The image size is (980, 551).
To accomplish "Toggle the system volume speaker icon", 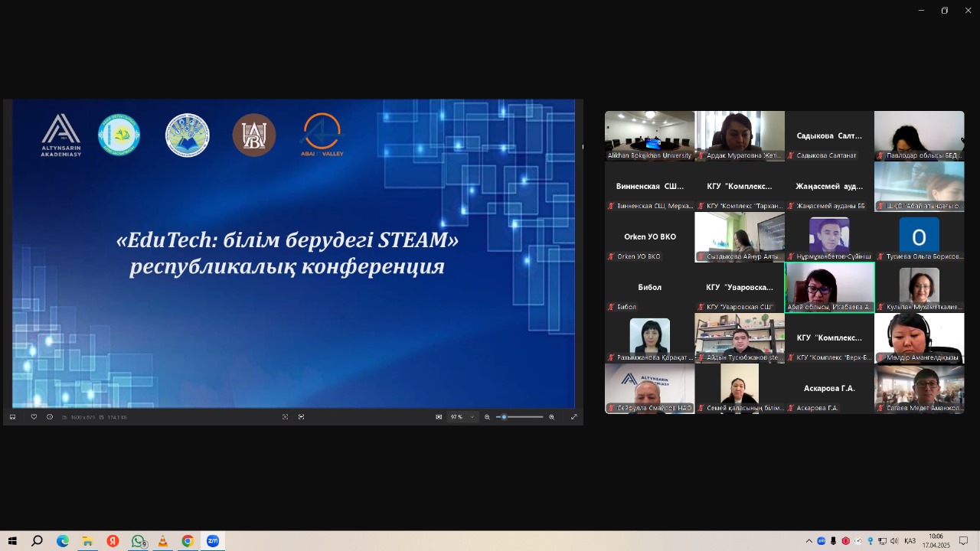I will coord(893,541).
